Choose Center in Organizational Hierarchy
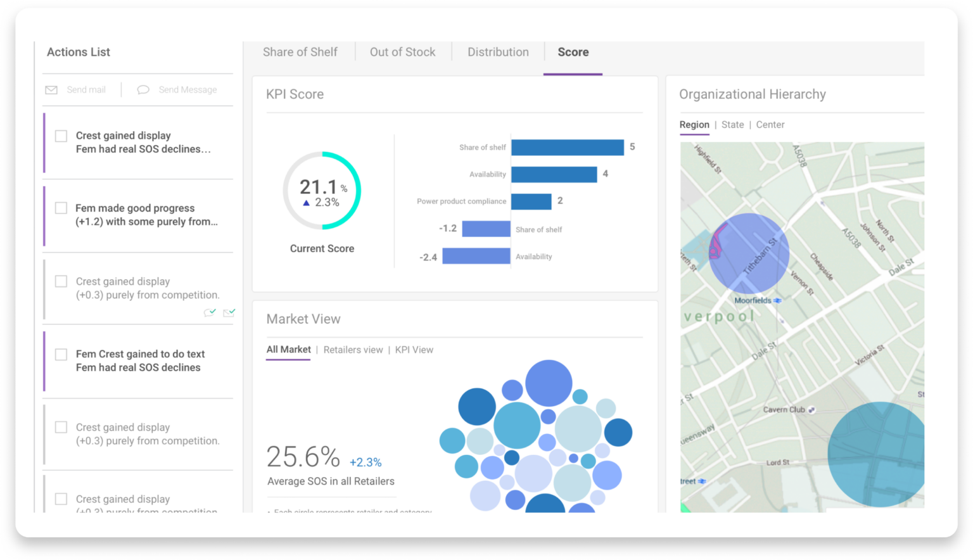Screen dimensions: 973x560 770,125
